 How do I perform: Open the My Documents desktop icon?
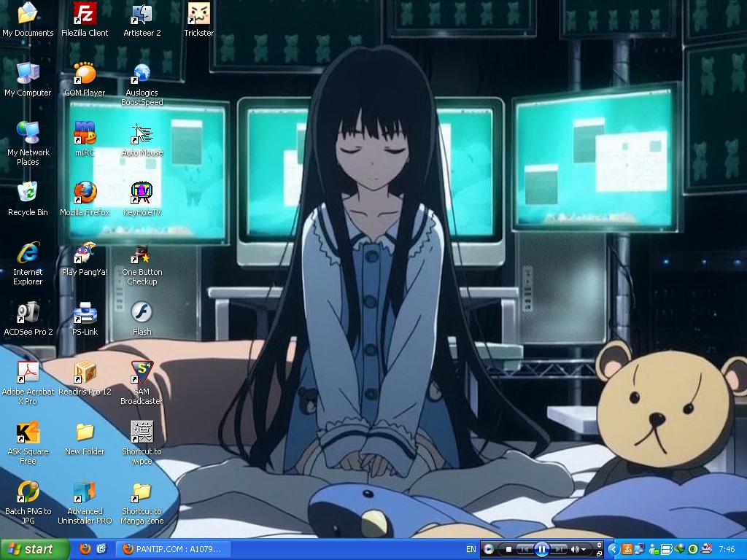click(28, 20)
